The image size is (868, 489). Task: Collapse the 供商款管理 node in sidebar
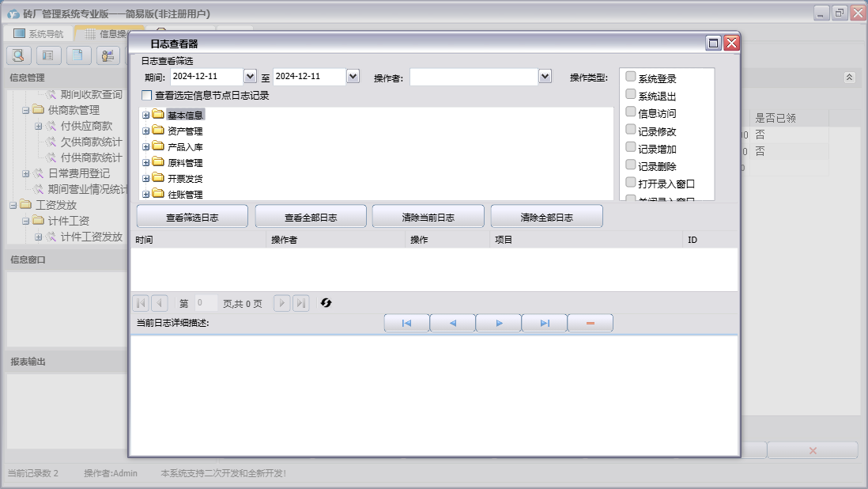click(25, 110)
